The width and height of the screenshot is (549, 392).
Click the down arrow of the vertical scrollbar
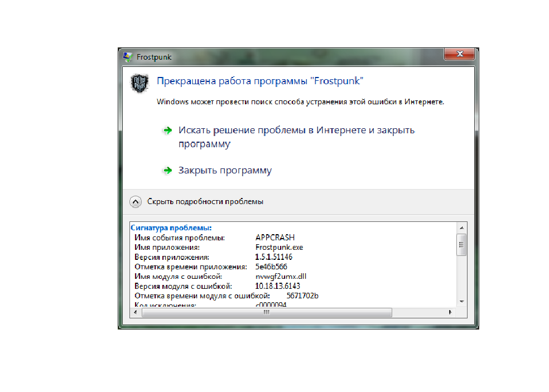[462, 303]
